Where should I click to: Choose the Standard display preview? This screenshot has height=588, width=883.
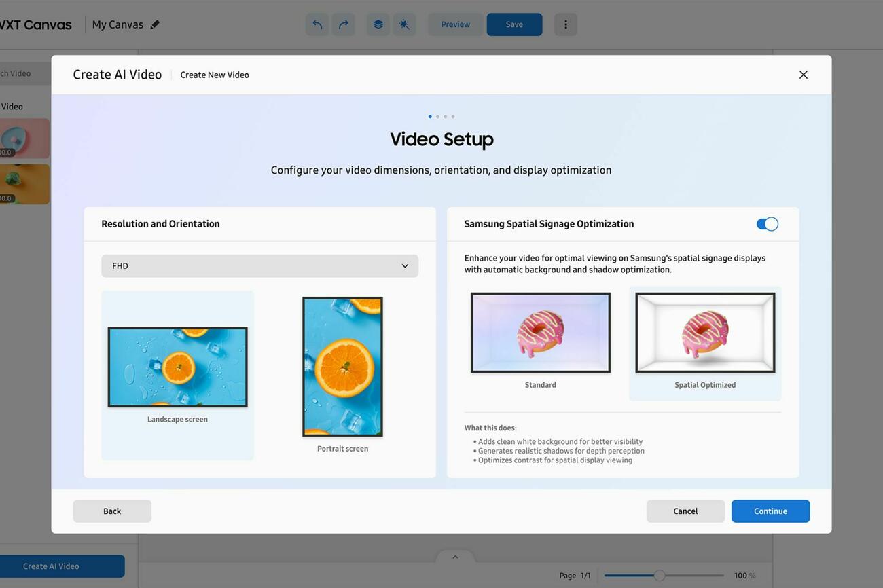540,333
